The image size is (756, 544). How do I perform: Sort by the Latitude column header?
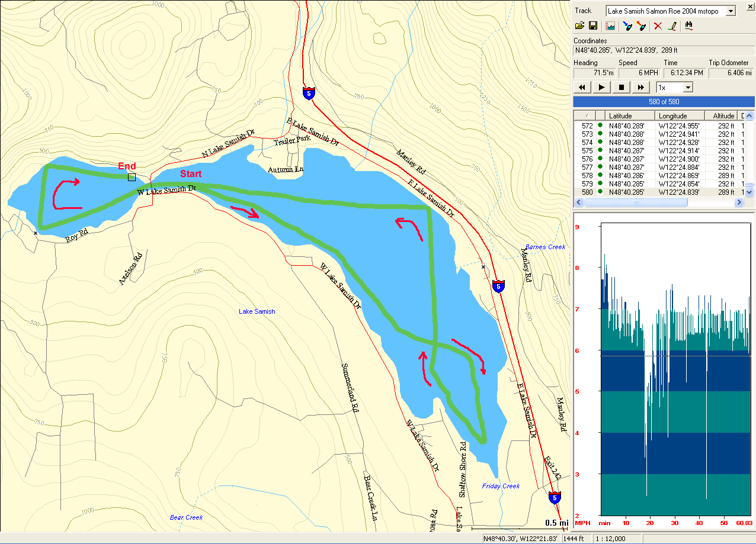point(630,116)
